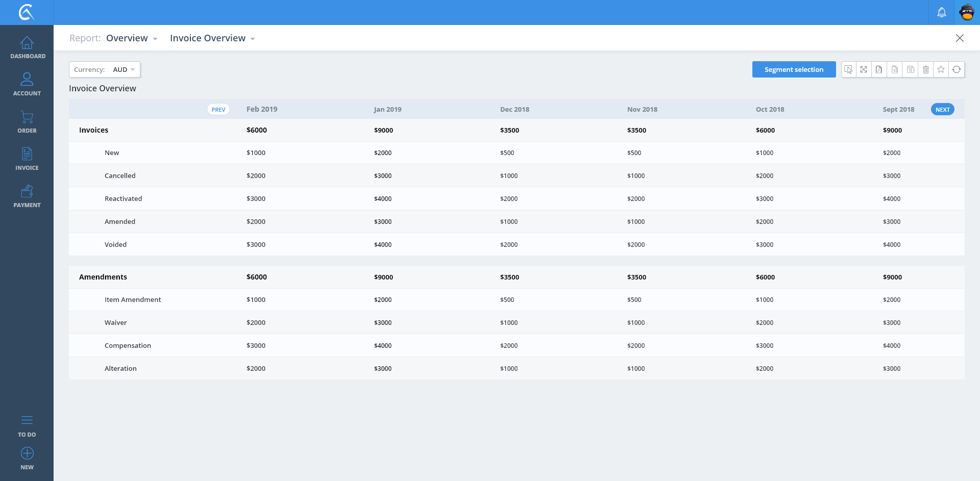
Task: Click the Segment selection button
Action: 794,69
